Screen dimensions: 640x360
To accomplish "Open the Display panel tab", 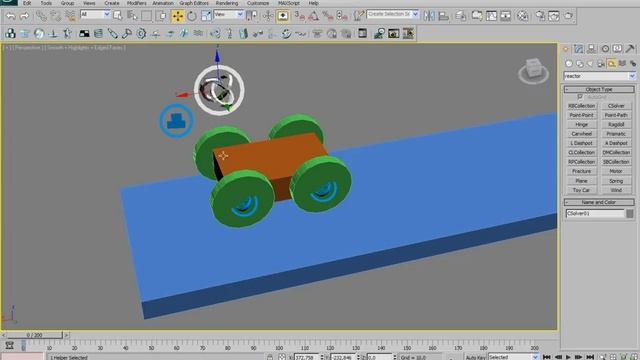I will click(x=618, y=49).
